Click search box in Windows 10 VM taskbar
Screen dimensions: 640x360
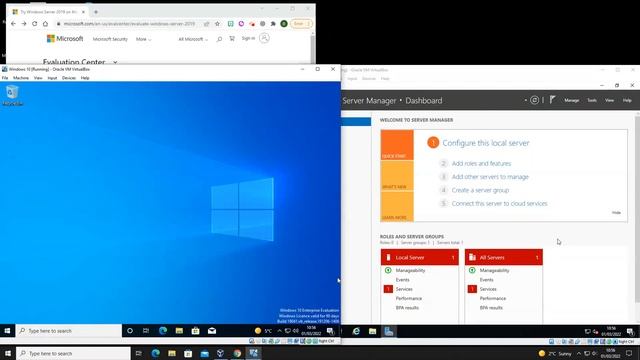tap(69, 331)
